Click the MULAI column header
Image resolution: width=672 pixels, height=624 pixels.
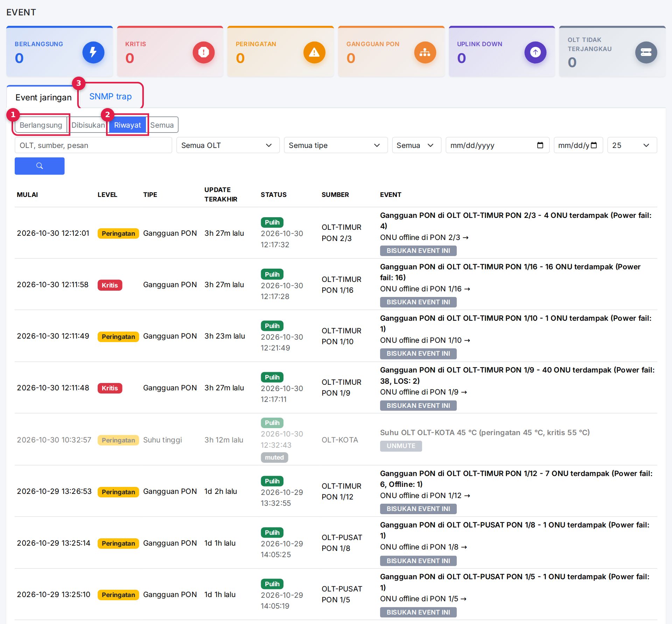click(27, 195)
